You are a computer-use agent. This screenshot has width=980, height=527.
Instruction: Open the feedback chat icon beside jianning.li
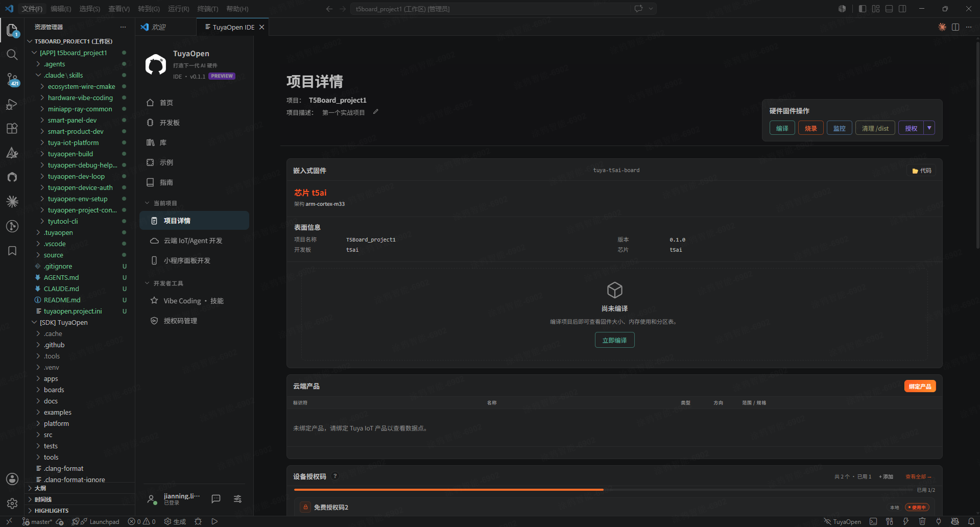(216, 499)
